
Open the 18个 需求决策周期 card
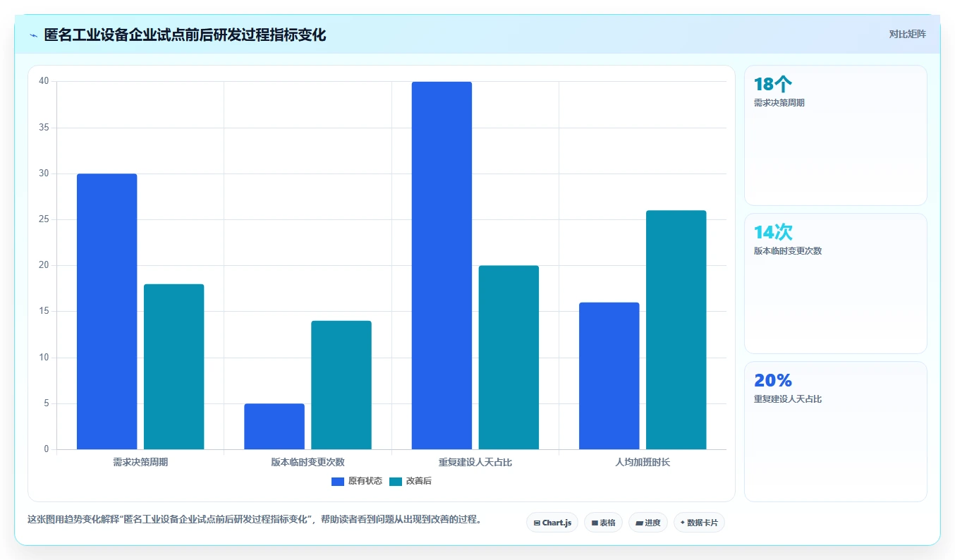point(836,135)
